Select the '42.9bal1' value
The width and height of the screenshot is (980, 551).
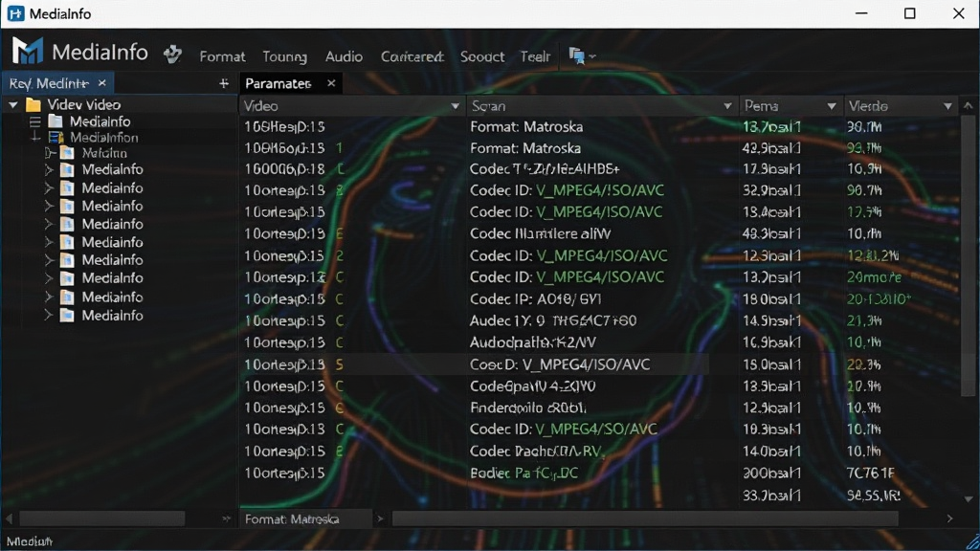click(x=771, y=148)
